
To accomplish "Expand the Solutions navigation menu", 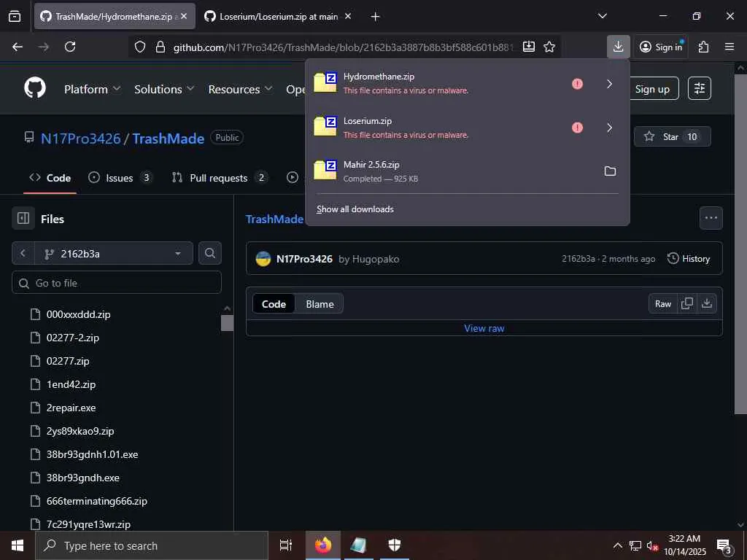I will click(x=164, y=89).
